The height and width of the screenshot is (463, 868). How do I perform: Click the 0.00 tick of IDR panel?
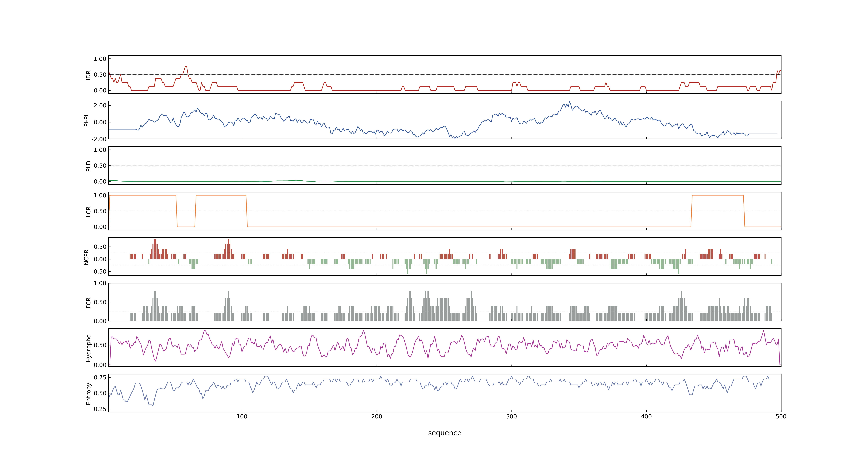[x=100, y=90]
